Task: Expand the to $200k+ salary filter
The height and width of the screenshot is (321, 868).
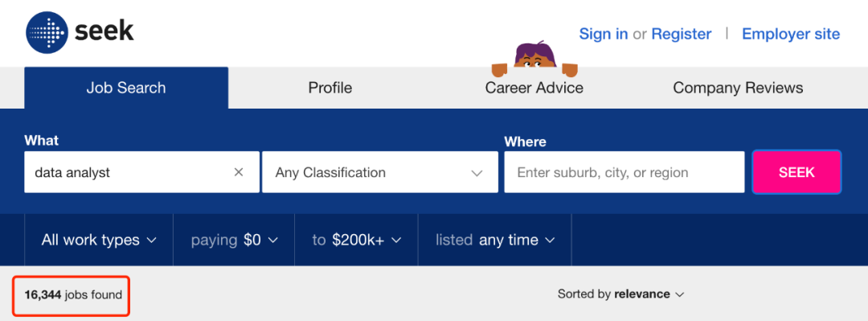Action: [x=357, y=240]
